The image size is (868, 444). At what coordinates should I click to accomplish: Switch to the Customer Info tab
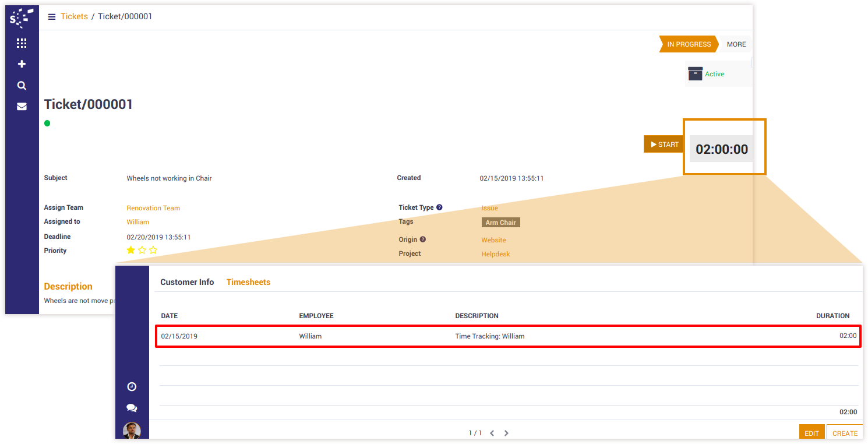click(x=187, y=282)
